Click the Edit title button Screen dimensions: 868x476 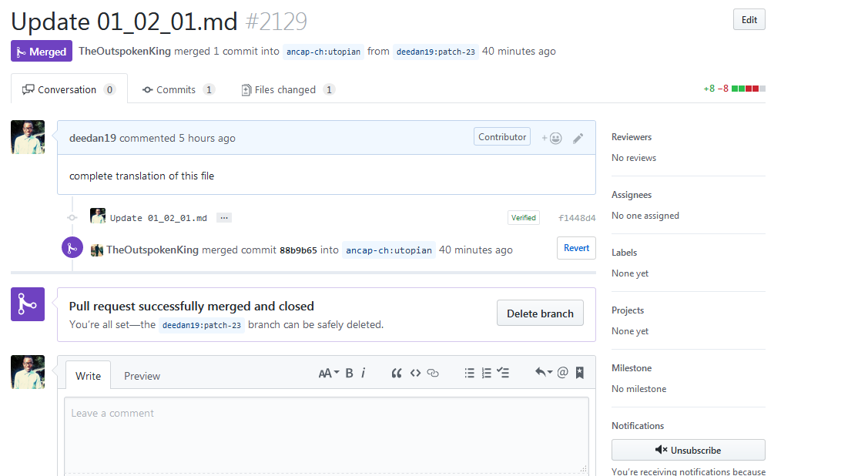point(749,20)
